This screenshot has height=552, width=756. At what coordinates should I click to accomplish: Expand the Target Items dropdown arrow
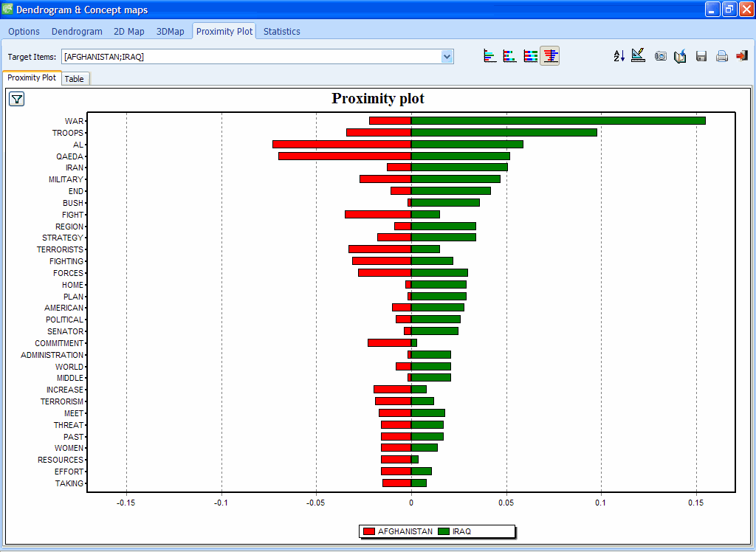click(x=447, y=57)
